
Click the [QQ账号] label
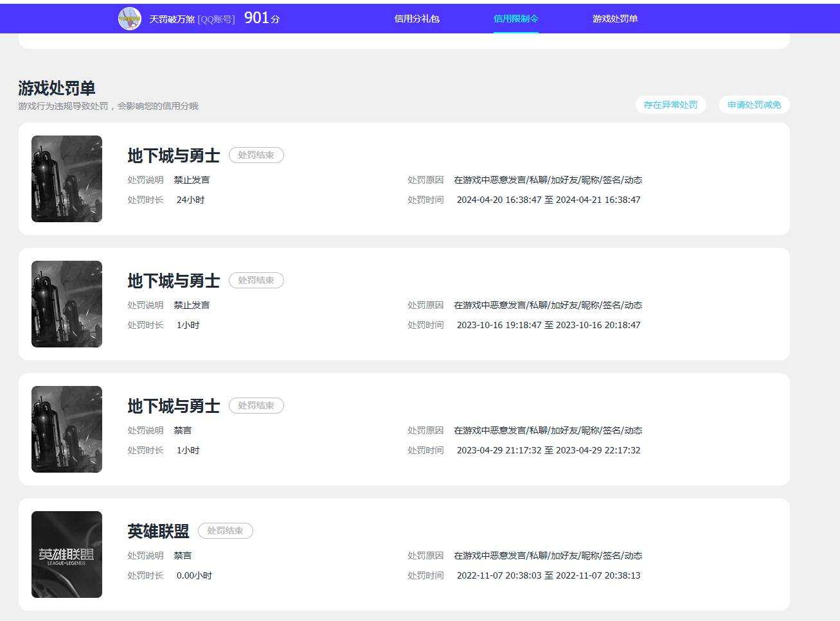coord(217,19)
